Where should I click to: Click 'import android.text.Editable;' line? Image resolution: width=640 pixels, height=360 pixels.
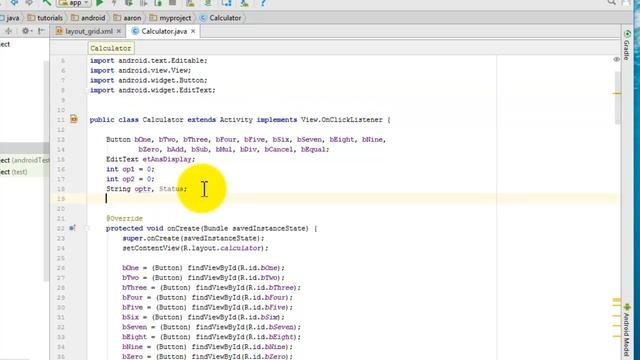[x=149, y=60]
